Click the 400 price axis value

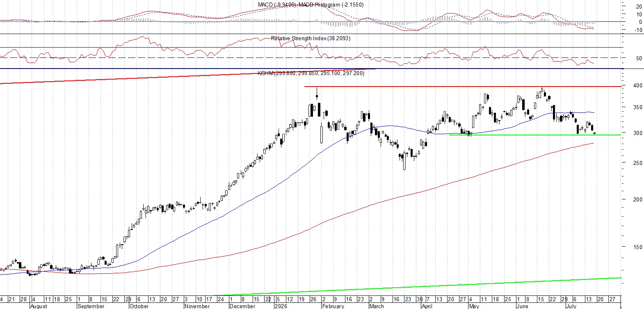[x=638, y=86]
